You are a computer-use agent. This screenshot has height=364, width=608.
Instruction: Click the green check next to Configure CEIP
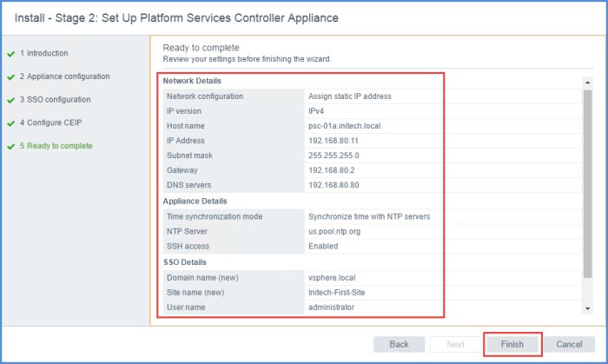pos(10,123)
